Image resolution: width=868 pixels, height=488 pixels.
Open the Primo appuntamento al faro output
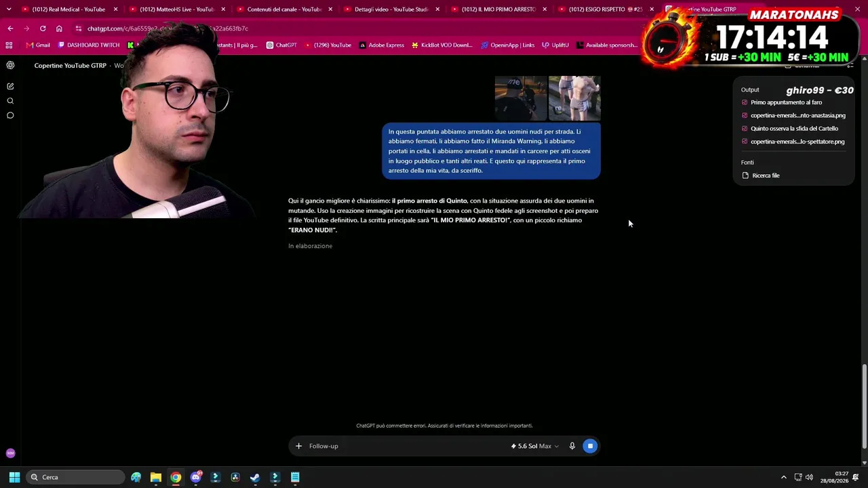786,102
